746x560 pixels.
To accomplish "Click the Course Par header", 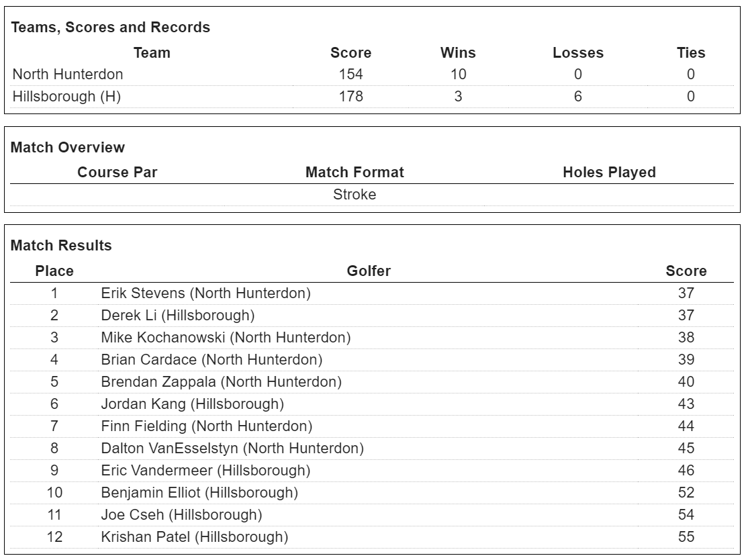I will pos(118,172).
